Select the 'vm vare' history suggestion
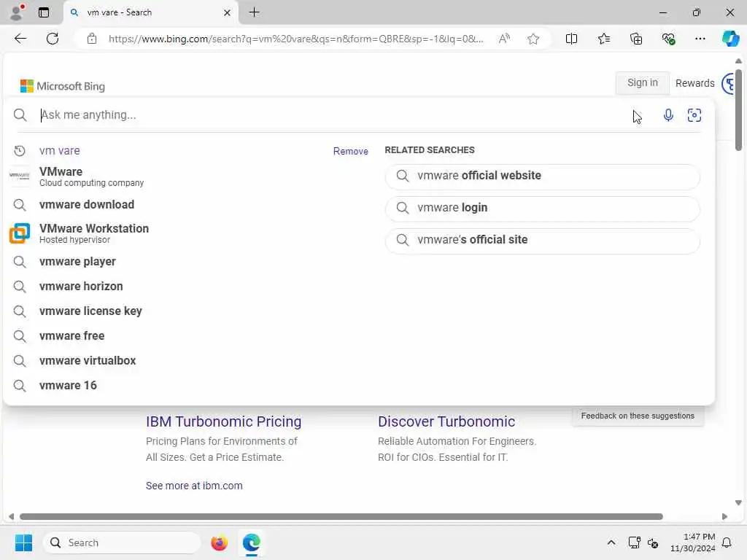 pyautogui.click(x=60, y=151)
